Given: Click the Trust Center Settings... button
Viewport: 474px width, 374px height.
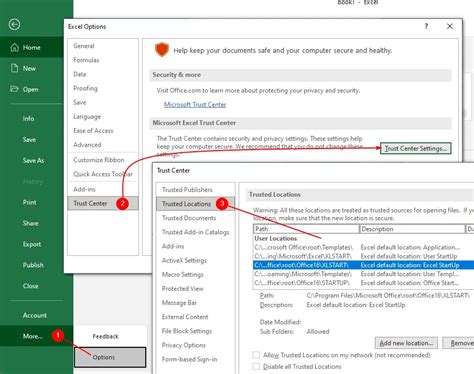Looking at the screenshot, I should [x=415, y=148].
